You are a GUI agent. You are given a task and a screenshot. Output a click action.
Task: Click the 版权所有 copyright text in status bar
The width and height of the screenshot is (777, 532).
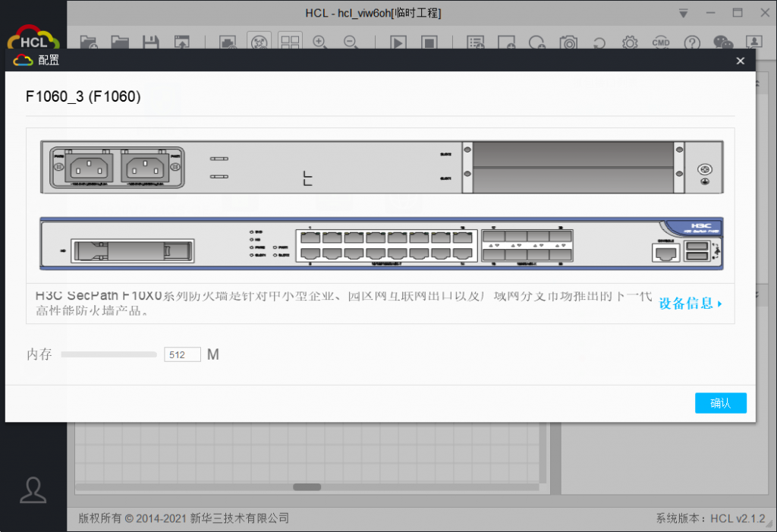coord(184,518)
